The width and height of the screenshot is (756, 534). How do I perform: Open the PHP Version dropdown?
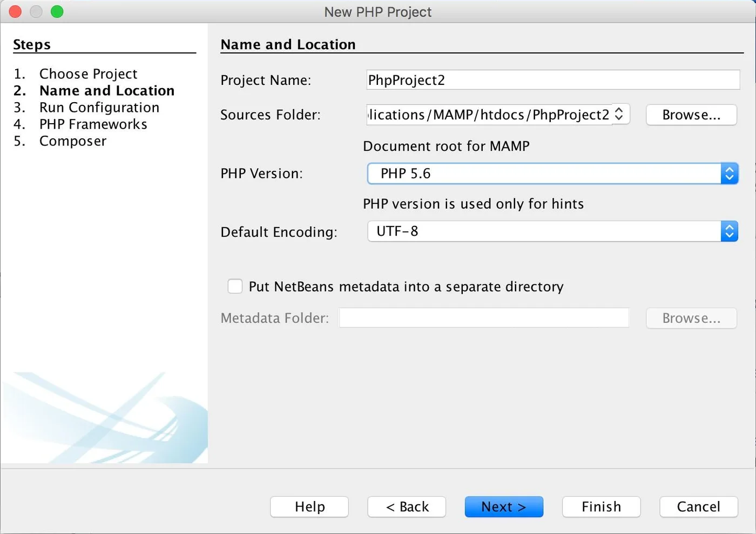click(552, 173)
